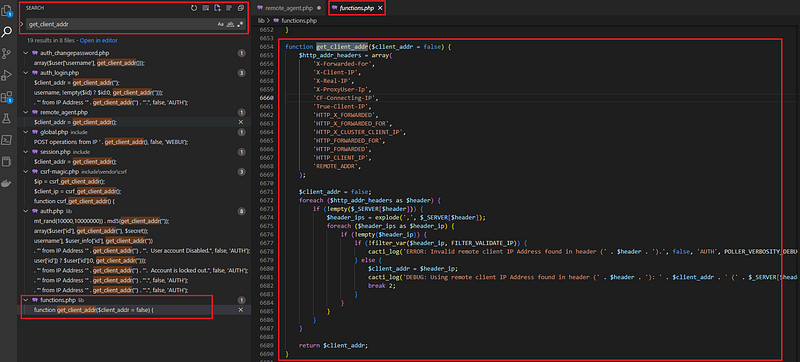Collapse auth_changepassword.php results
Image resolution: width=800 pixels, height=362 pixels.
[26, 53]
